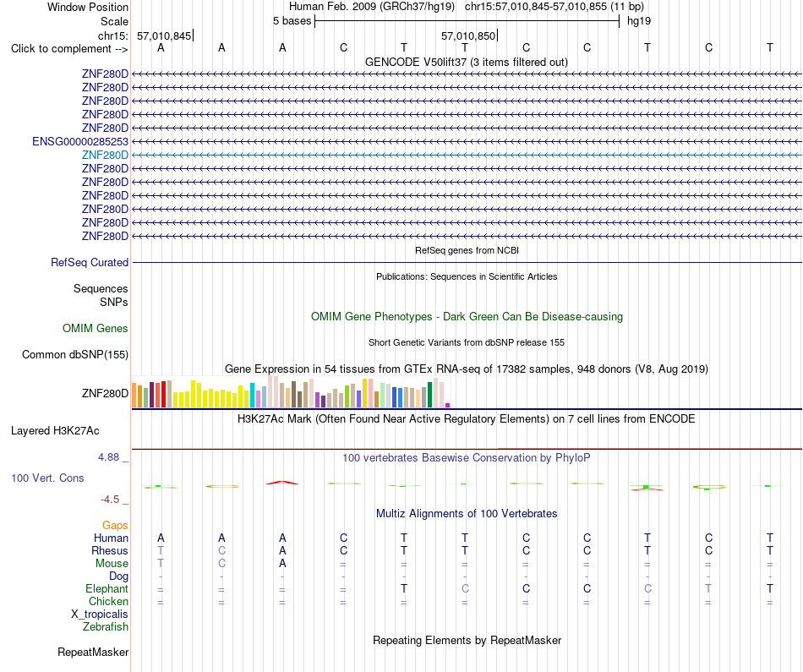Click the RefSeq Curated horizontal gene line

tap(467, 262)
